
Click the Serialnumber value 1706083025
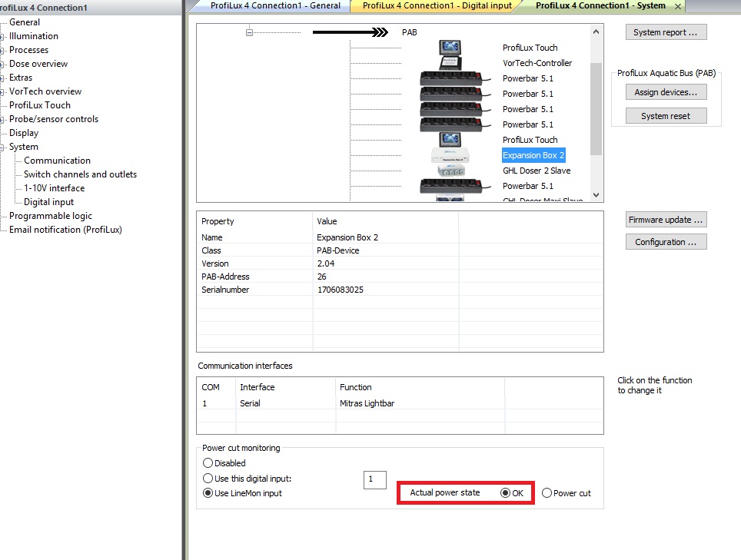[x=341, y=290]
